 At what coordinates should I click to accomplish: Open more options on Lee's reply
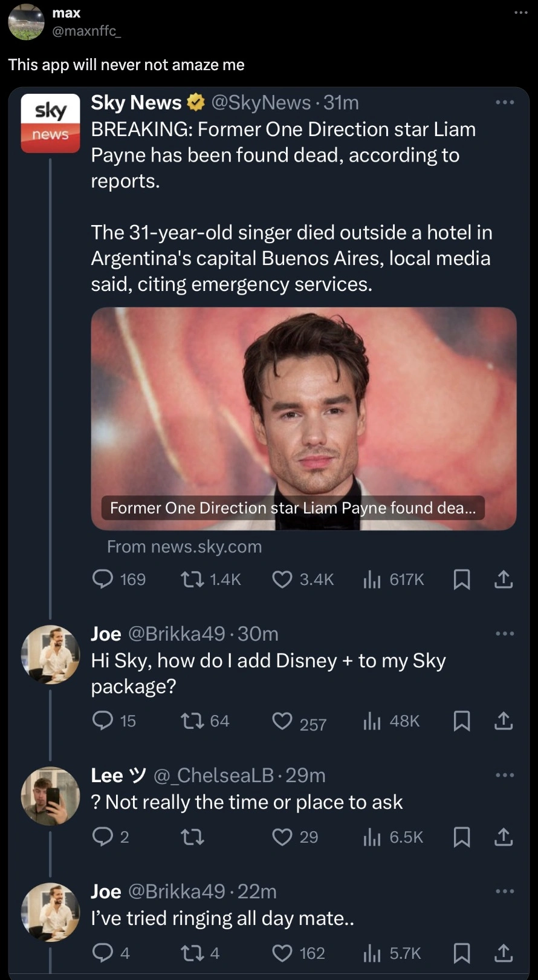pyautogui.click(x=504, y=775)
